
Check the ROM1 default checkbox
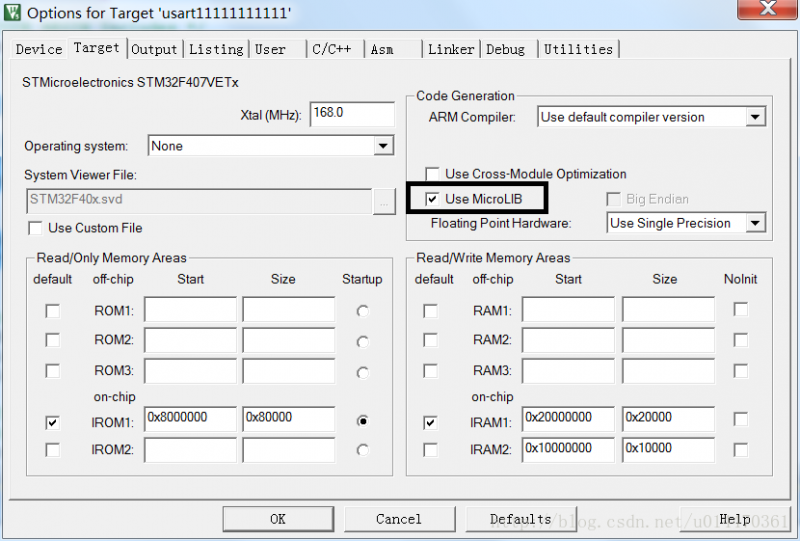click(x=53, y=311)
